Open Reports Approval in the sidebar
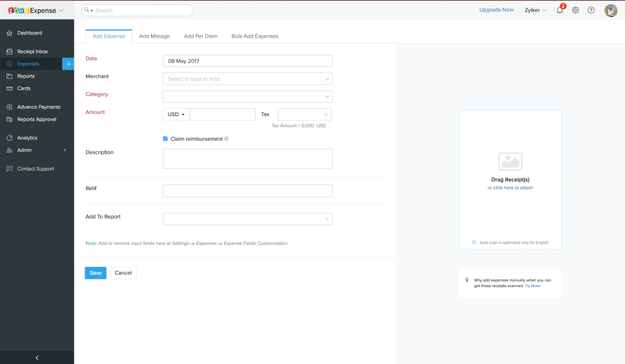 37,119
